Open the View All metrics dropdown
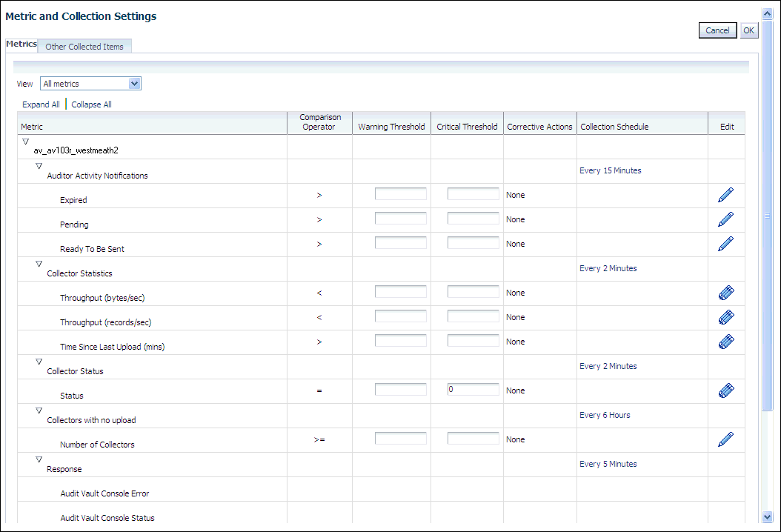This screenshot has height=532, width=781. coord(90,84)
